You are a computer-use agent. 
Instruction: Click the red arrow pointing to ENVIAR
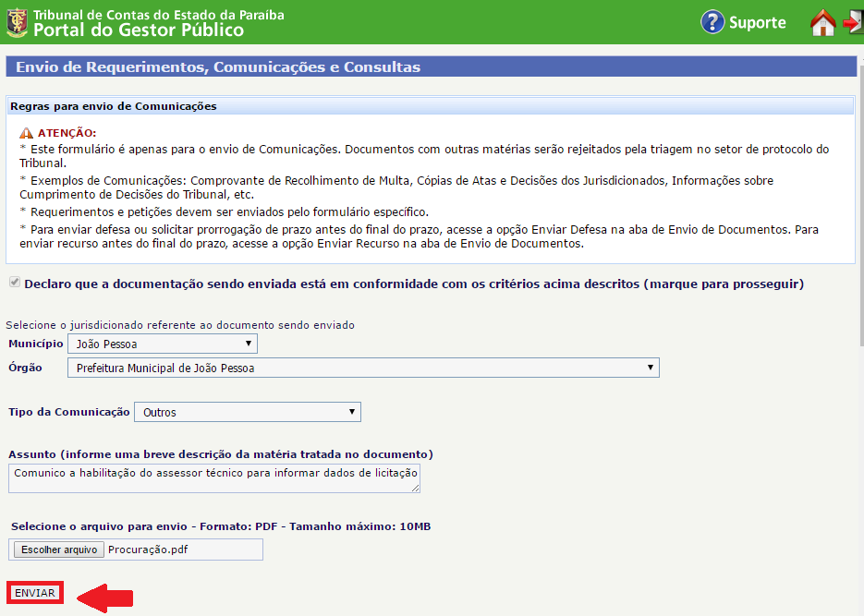104,598
